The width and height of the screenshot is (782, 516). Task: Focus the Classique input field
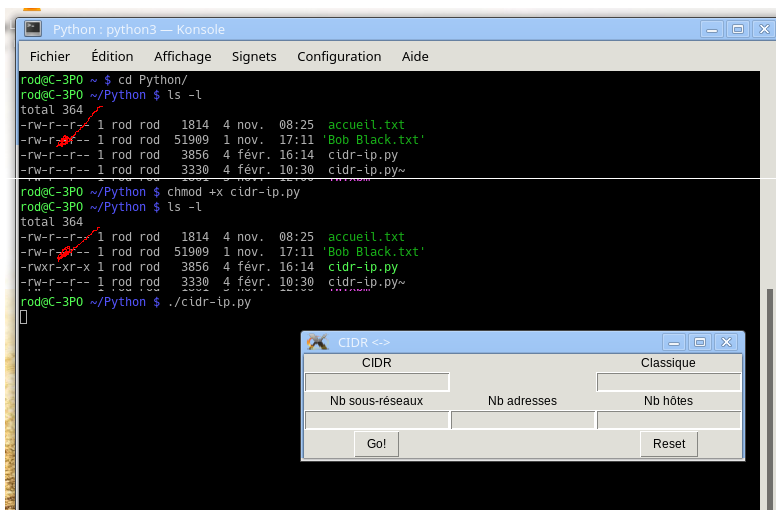668,382
